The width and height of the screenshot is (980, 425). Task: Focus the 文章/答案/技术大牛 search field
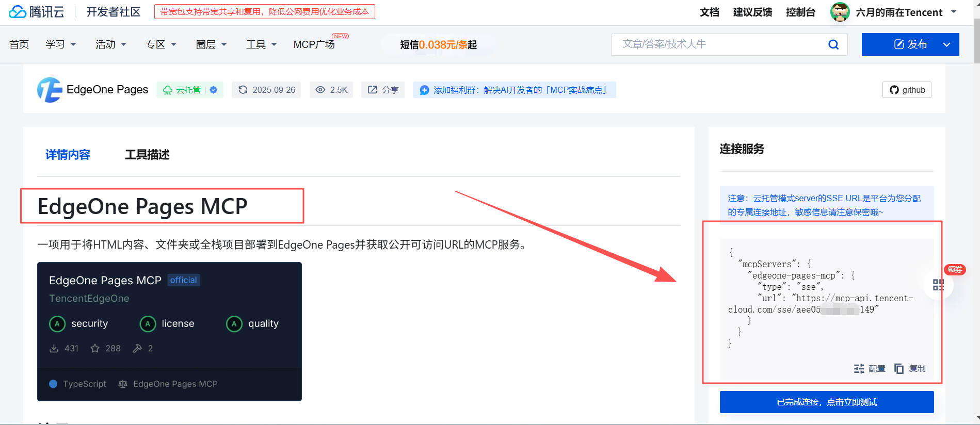pyautogui.click(x=720, y=44)
